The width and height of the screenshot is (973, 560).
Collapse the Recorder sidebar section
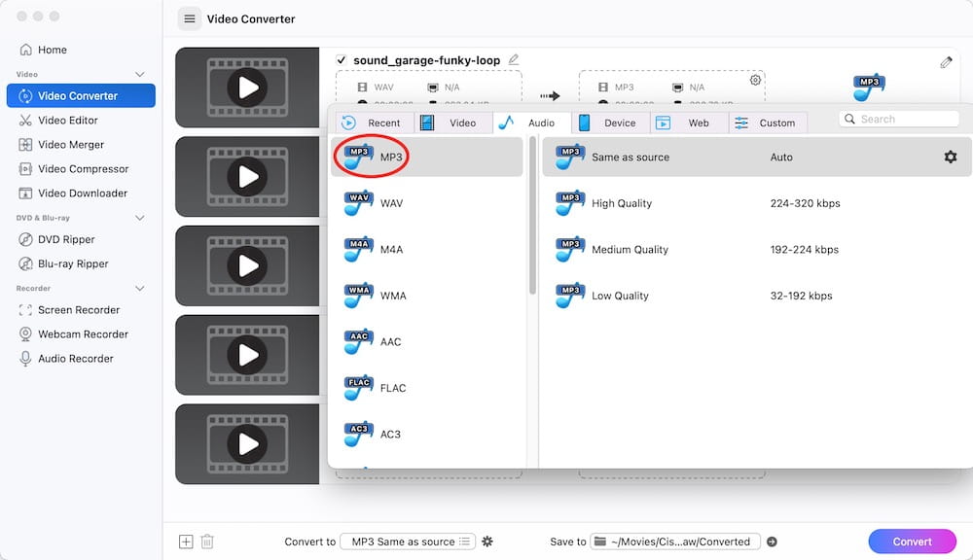(x=139, y=289)
